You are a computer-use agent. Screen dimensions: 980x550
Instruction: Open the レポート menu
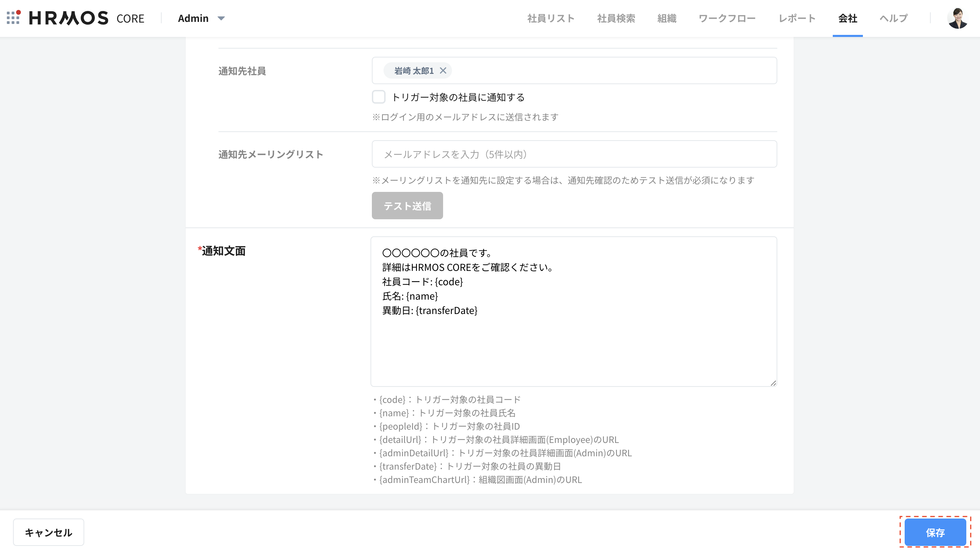coord(796,18)
